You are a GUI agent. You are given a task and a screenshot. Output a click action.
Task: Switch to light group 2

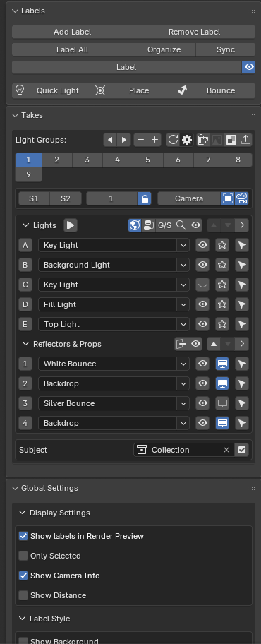(57, 160)
